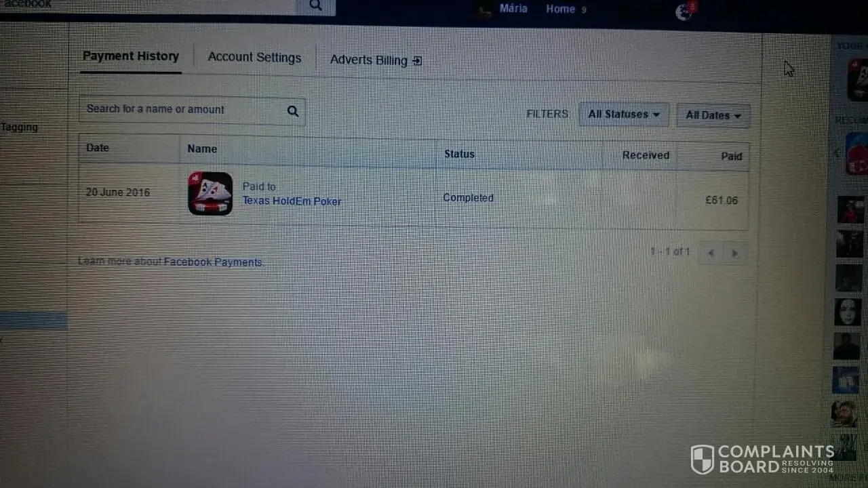This screenshot has width=868, height=488.
Task: Go to Home in the top bar
Action: coord(561,9)
